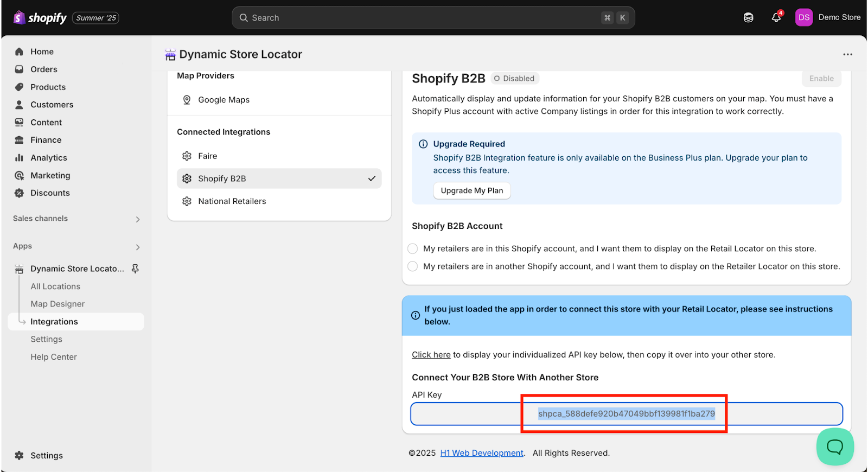Select 'My retailers are in this Shopify account' radio
Image resolution: width=868 pixels, height=472 pixels.
413,248
